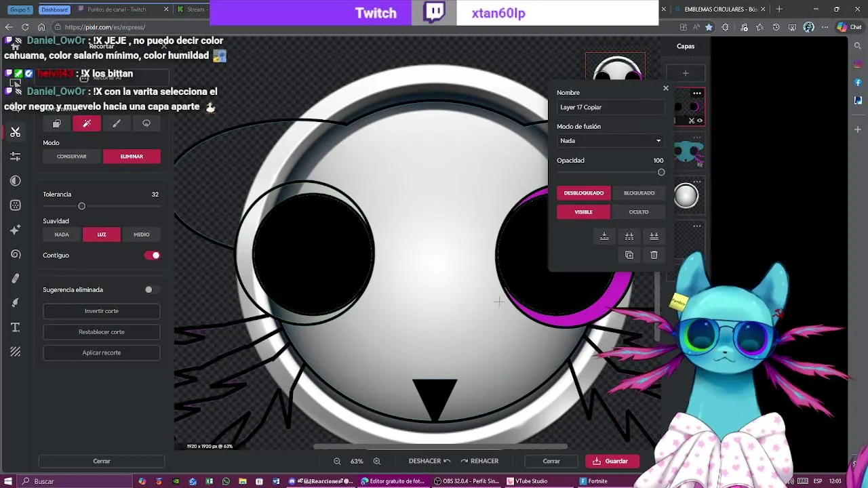Click Guardar button
868x488 pixels.
point(612,461)
